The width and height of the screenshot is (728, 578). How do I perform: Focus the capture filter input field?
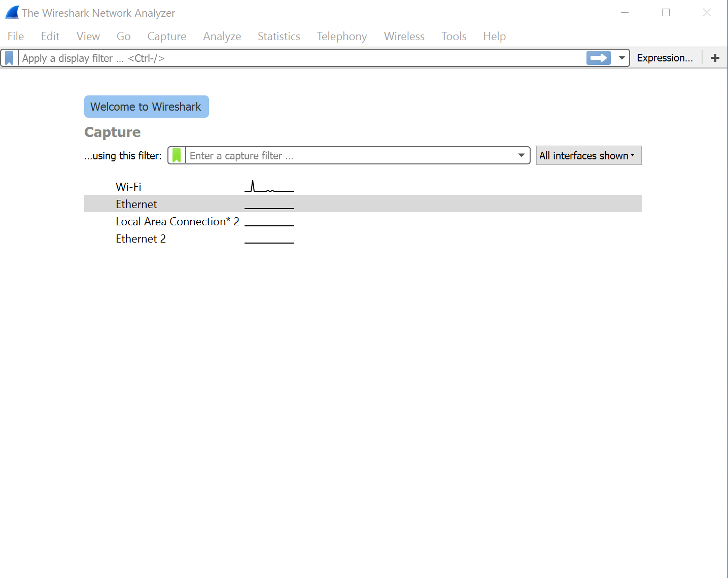351,155
